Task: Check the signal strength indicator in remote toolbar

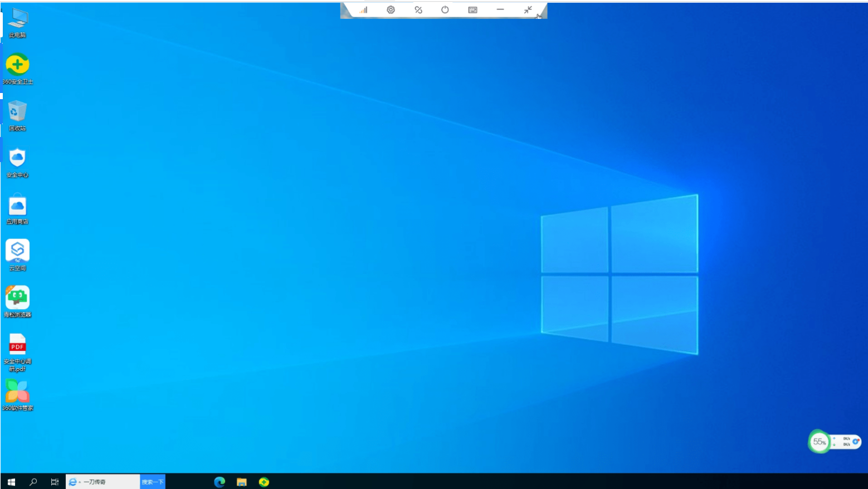Action: pos(364,10)
